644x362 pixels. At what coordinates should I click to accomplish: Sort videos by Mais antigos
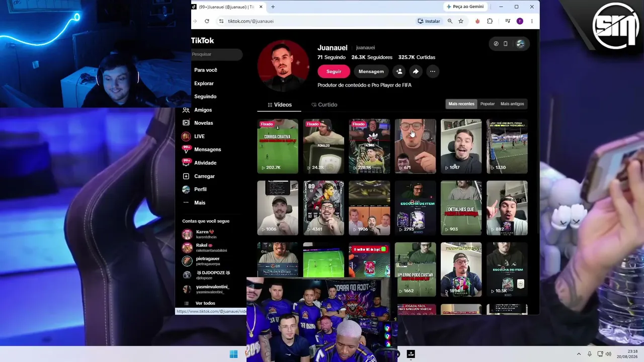512,104
